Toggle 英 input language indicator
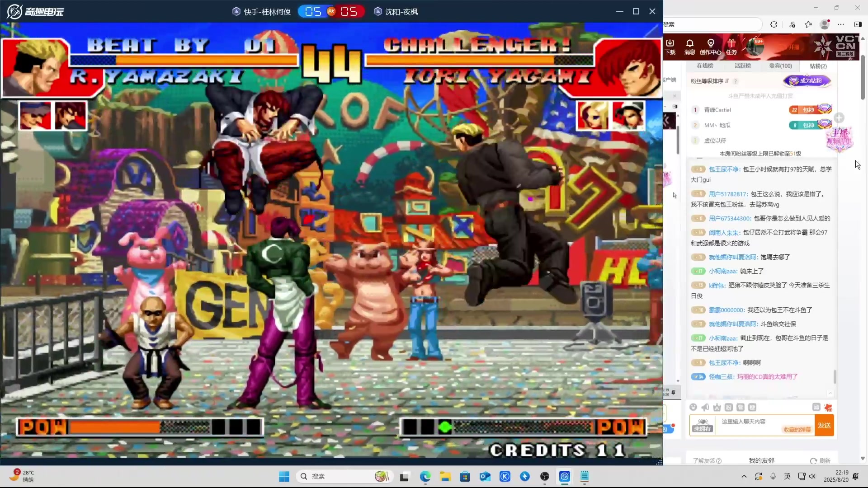The width and height of the screenshot is (868, 488). tap(787, 476)
